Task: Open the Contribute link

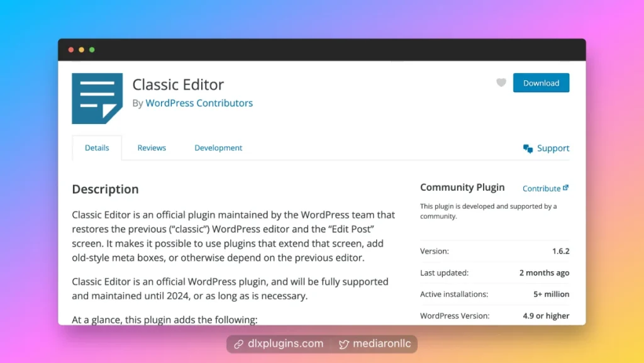Action: [541, 189]
